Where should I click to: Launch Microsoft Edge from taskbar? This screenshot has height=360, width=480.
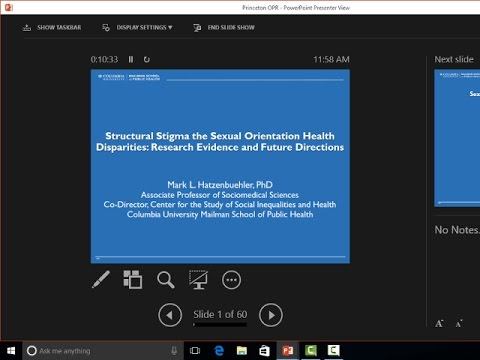point(219,351)
